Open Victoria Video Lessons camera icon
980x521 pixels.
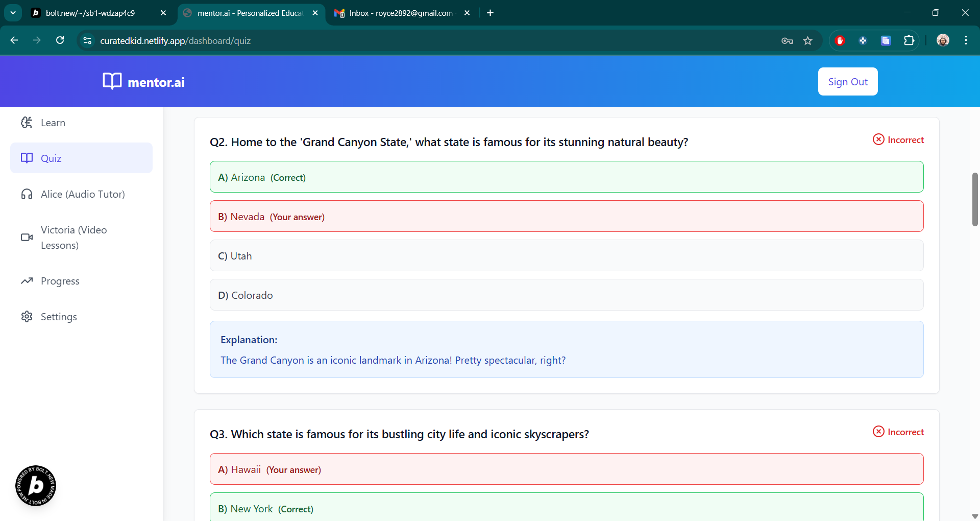(27, 237)
